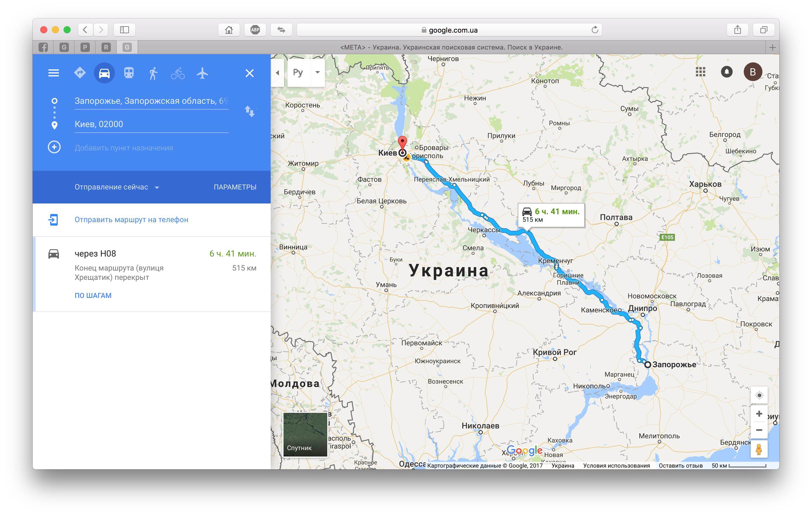Click the arrows extension toolbar button
812x516 pixels.
click(x=281, y=30)
